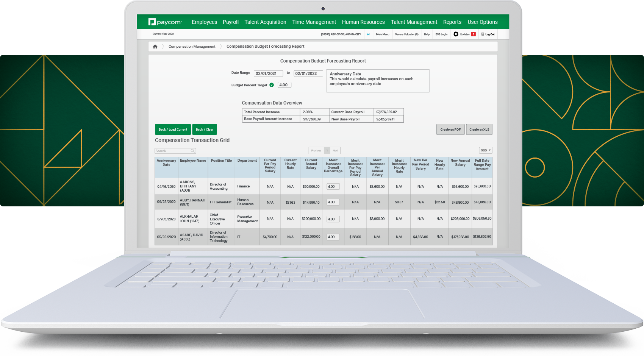Viewport: 644px width, 362px height.
Task: Click the Back / Clear button
Action: click(x=205, y=130)
